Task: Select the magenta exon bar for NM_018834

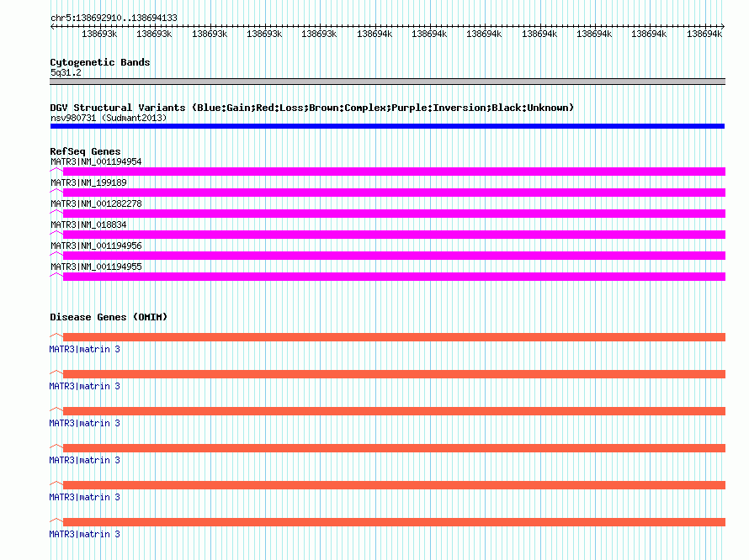Action: (x=394, y=235)
